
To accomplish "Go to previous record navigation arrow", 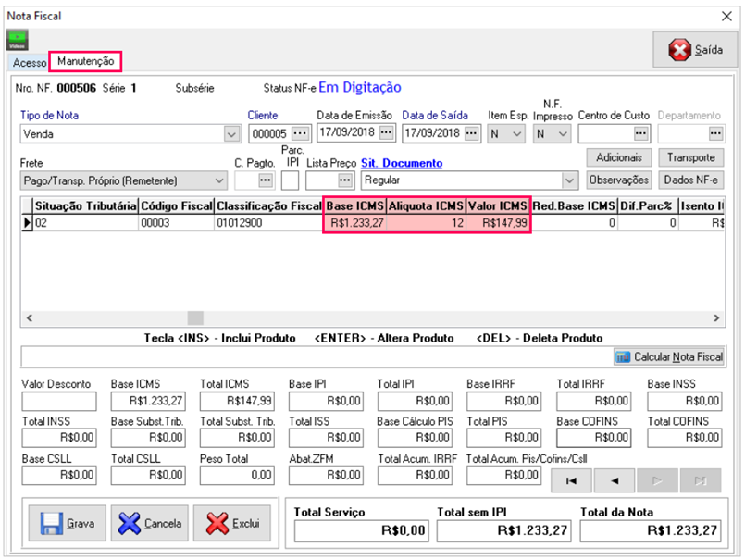I will tap(615, 479).
